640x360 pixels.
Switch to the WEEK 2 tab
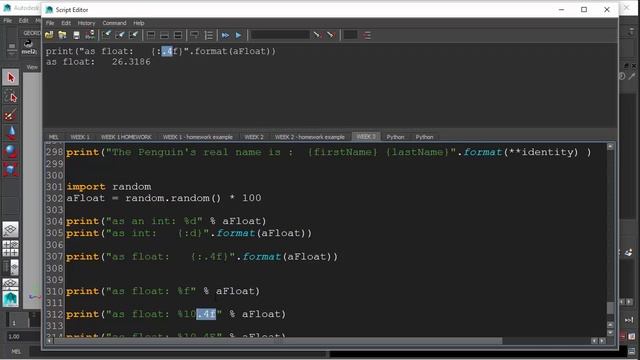click(254, 137)
